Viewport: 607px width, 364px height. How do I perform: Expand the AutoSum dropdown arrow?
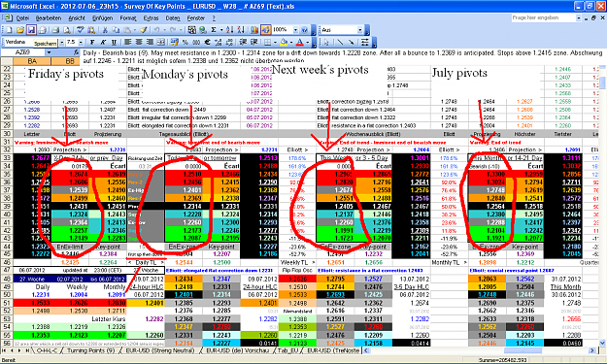(x=221, y=30)
